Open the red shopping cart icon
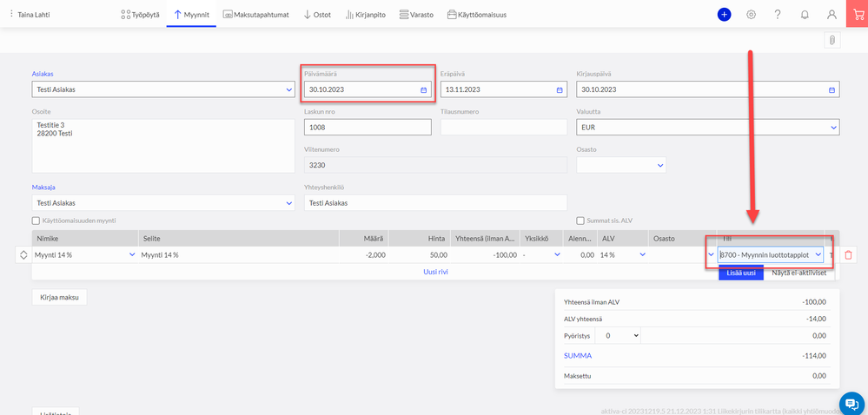 coord(857,14)
